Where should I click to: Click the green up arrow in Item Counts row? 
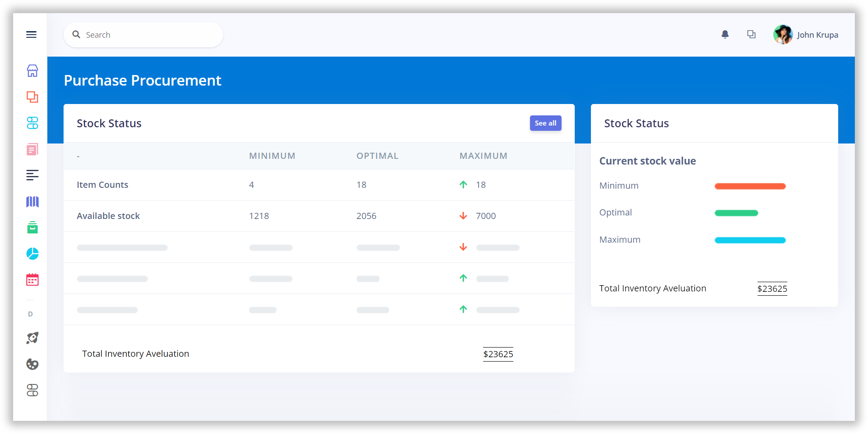point(463,185)
